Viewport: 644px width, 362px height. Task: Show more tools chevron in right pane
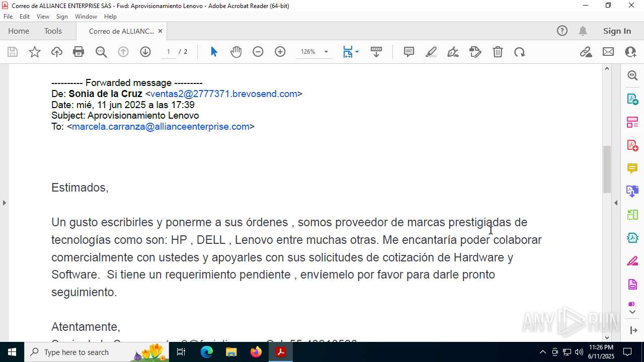click(x=632, y=312)
